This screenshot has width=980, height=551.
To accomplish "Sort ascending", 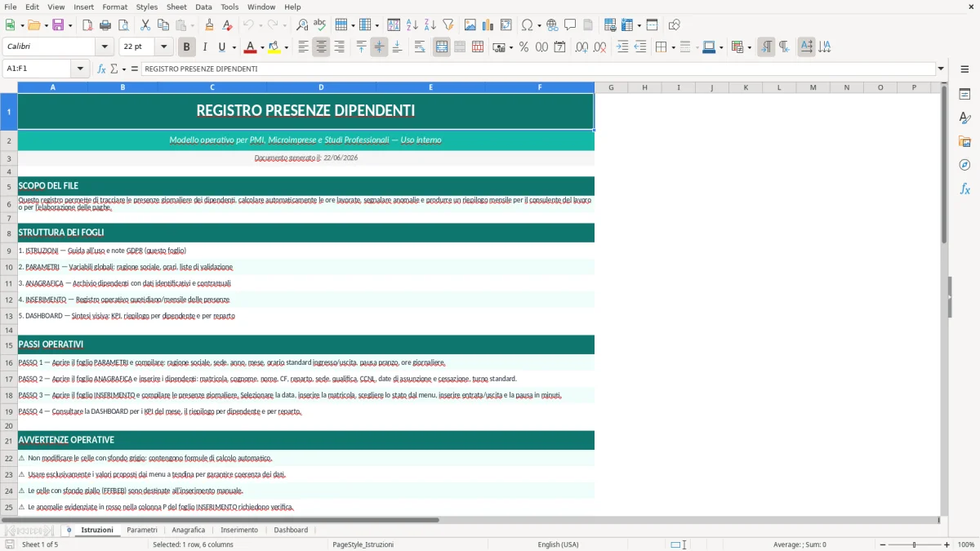I will coord(412,25).
